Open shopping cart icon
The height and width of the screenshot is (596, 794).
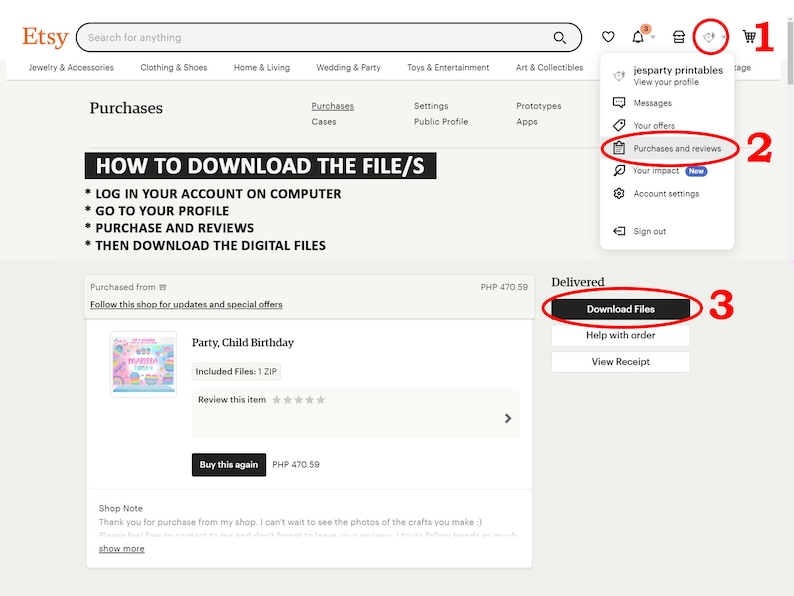tap(749, 37)
